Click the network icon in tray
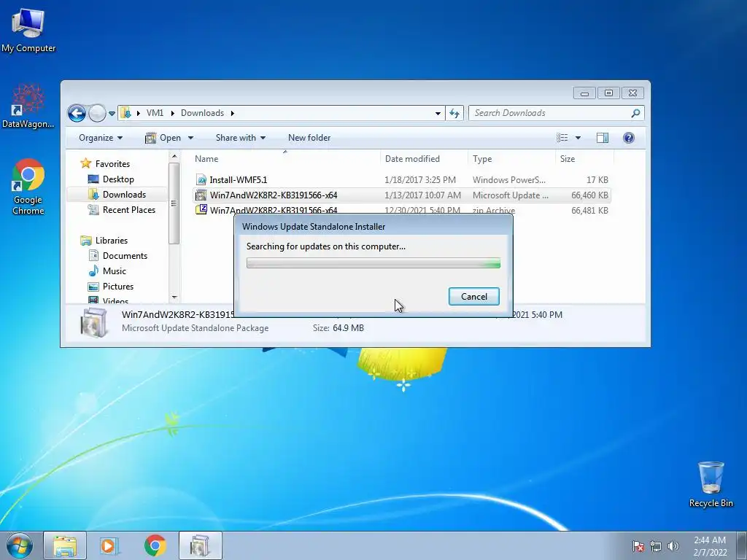This screenshot has width=747, height=560. click(x=656, y=546)
